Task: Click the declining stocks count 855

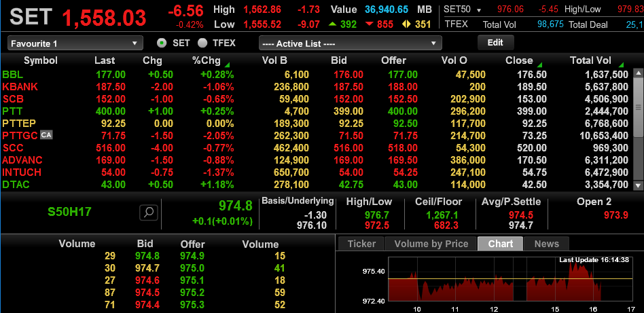Action: click(x=385, y=24)
